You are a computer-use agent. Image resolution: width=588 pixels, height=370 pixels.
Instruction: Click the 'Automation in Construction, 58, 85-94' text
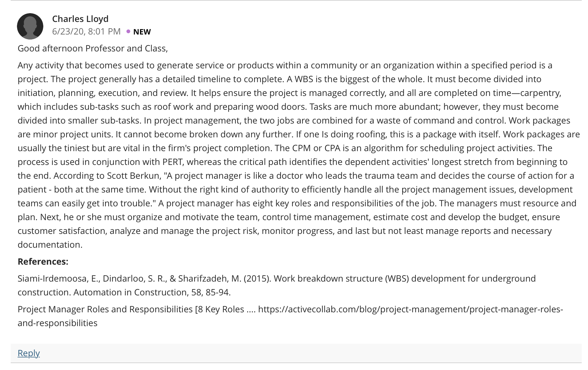152,292
